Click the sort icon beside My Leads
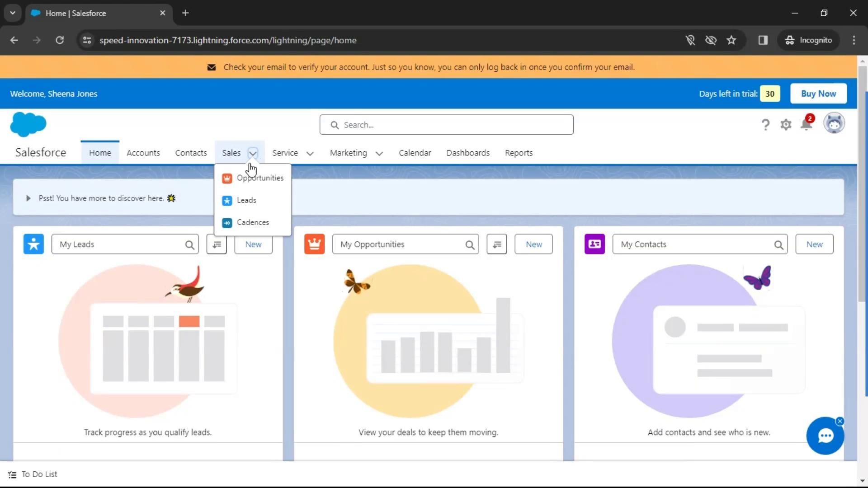The width and height of the screenshot is (868, 488). 217,244
